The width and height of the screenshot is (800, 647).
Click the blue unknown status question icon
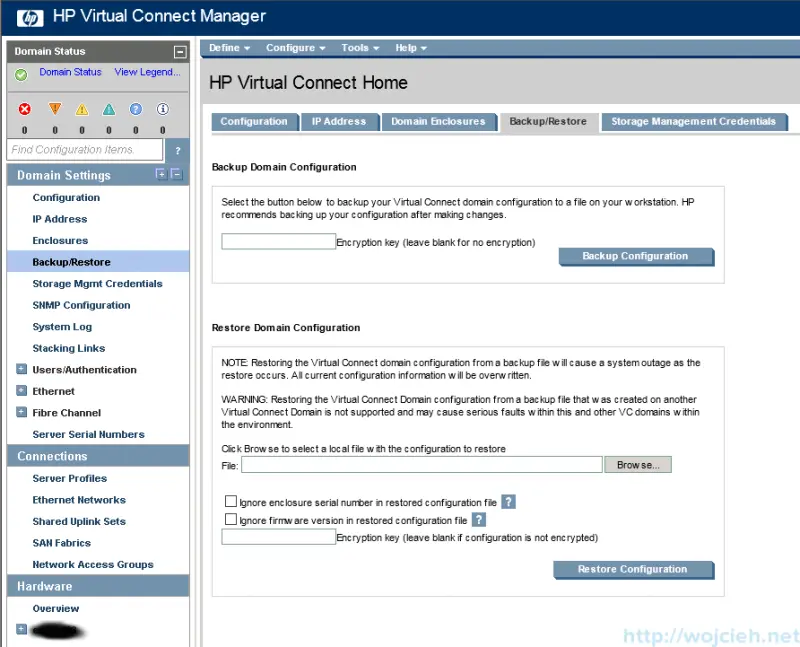click(x=135, y=109)
